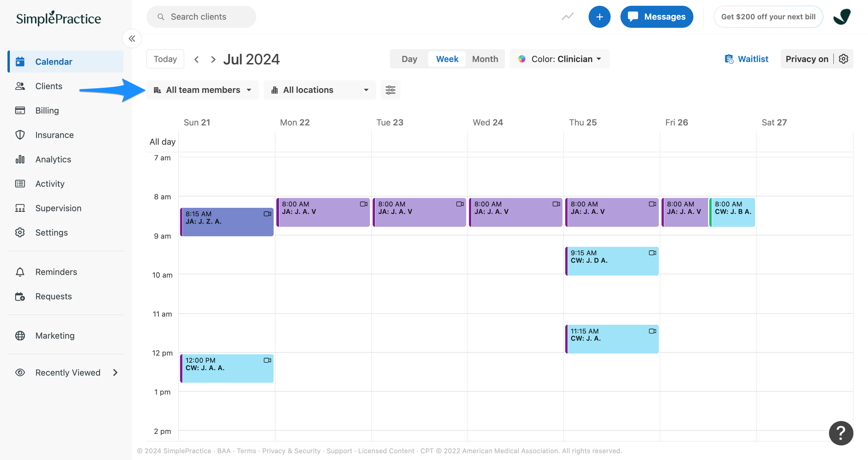This screenshot has width=868, height=460.
Task: Switch to Month view
Action: 485,59
